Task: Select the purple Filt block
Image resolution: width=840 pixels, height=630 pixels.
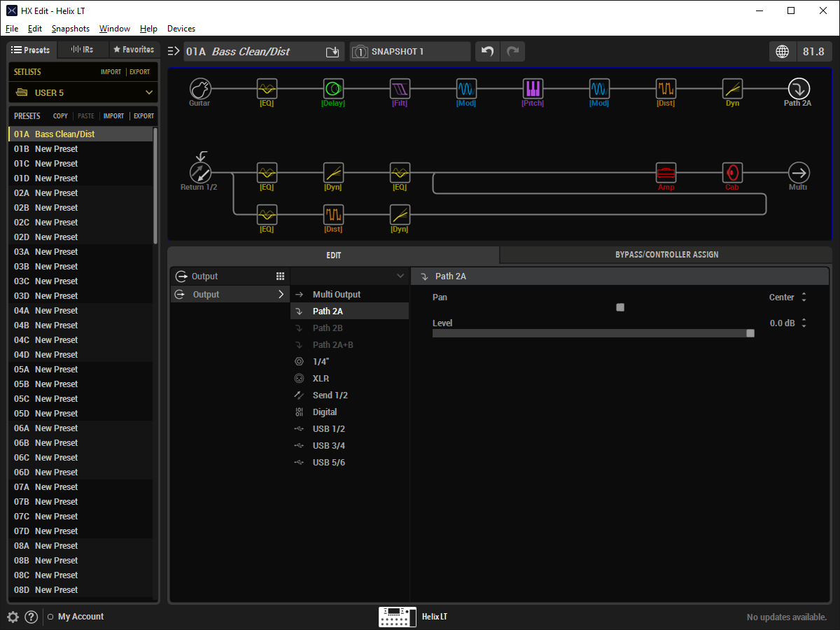Action: (400, 88)
